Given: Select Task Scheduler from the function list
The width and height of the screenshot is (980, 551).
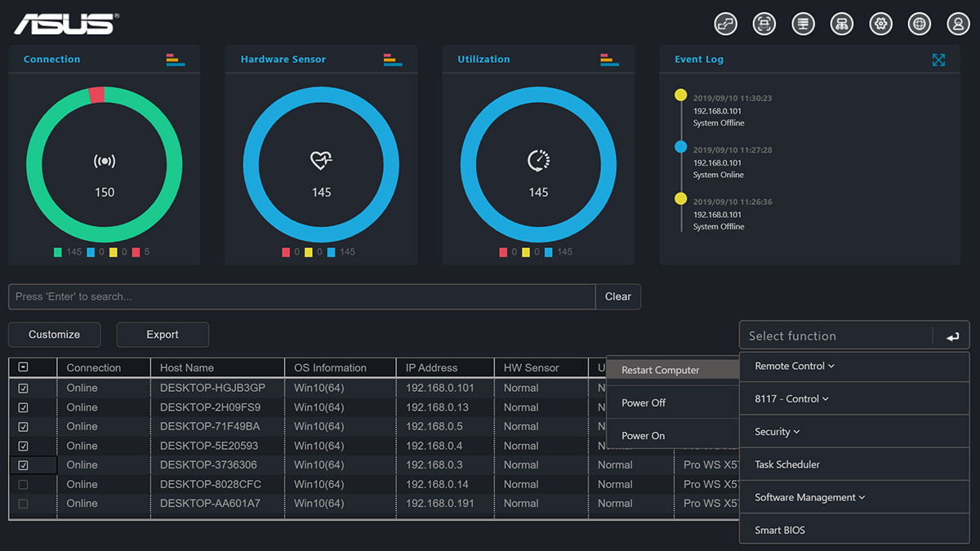Looking at the screenshot, I should pos(787,464).
